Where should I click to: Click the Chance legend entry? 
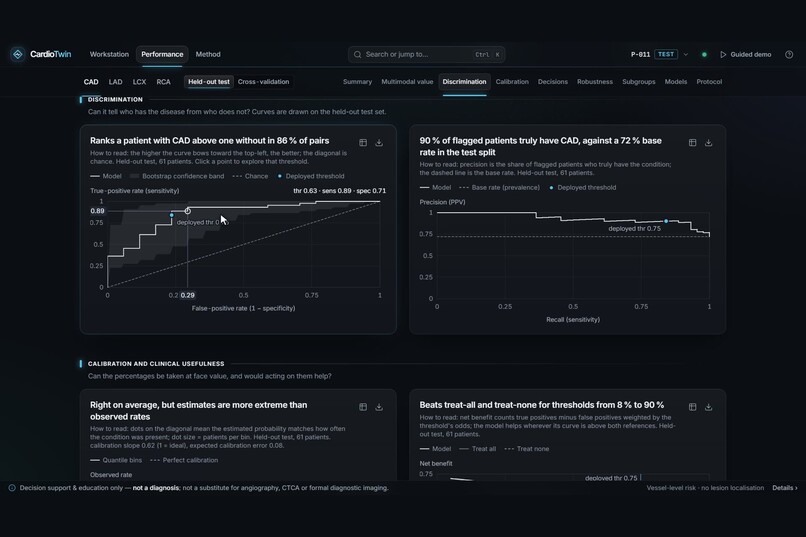point(250,176)
